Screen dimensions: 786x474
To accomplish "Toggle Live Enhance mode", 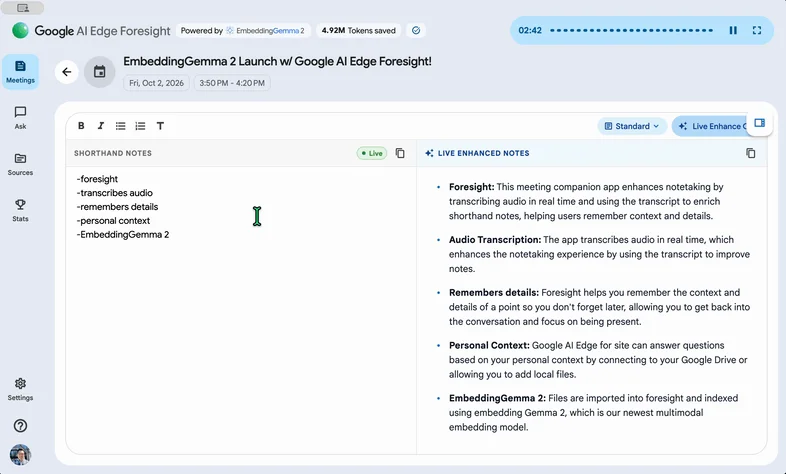I will coord(710,126).
